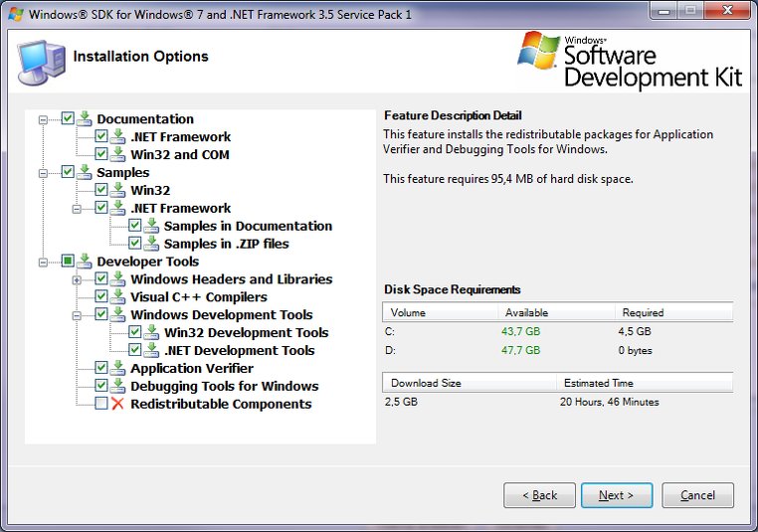Go back with the Back button
758x532 pixels.
[539, 495]
